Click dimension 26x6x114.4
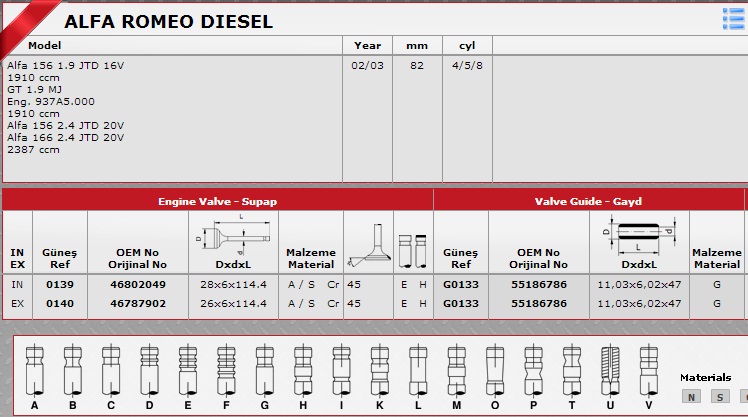This screenshot has width=748, height=417. [x=233, y=304]
